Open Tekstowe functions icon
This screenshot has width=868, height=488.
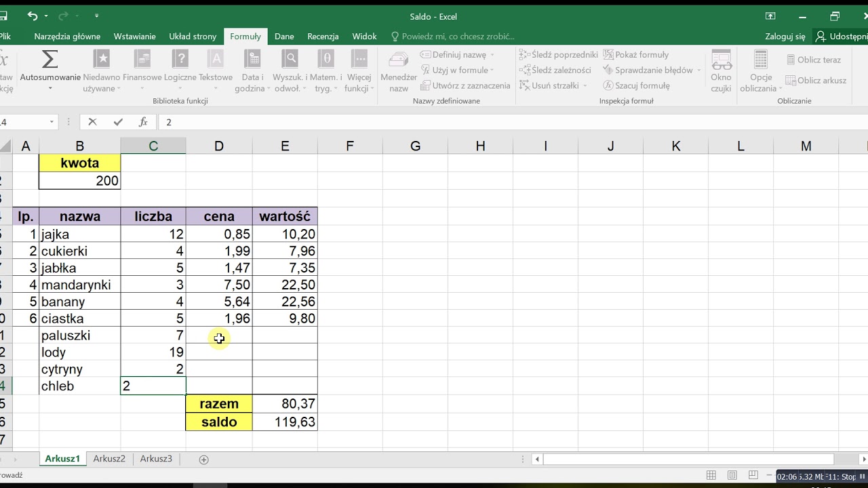click(216, 60)
